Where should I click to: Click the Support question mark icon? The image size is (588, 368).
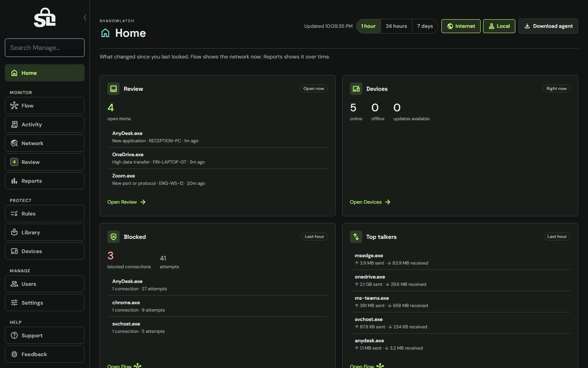tap(14, 335)
